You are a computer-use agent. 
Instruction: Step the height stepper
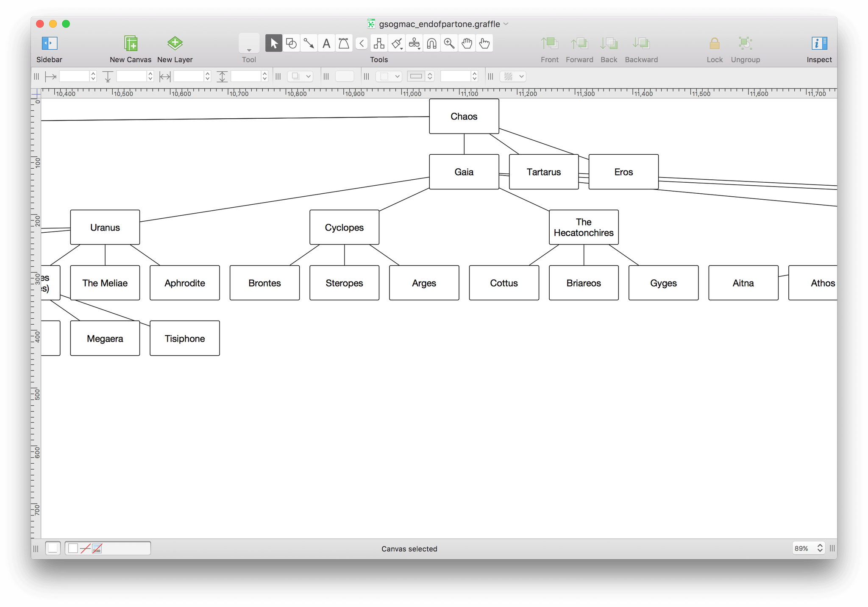(x=265, y=76)
